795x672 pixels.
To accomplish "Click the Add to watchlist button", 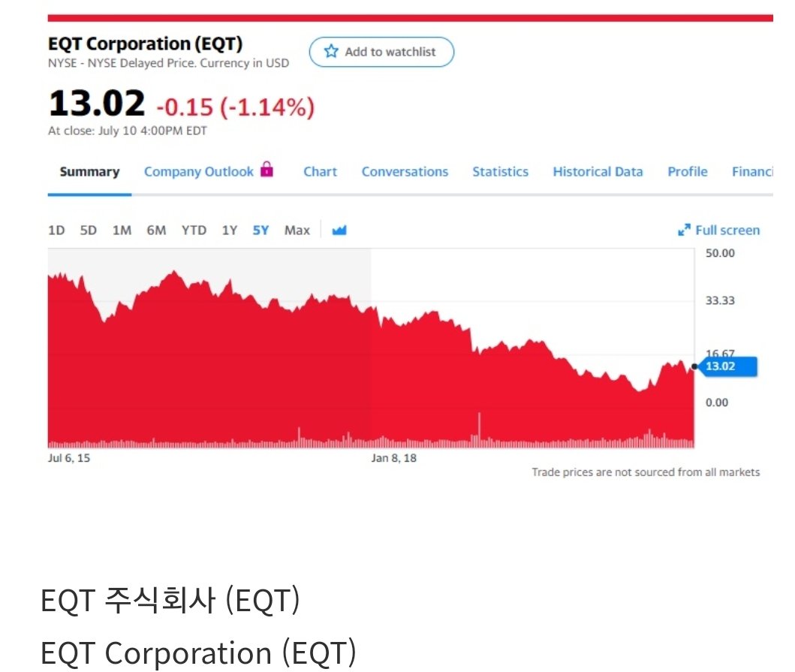I will coord(381,52).
